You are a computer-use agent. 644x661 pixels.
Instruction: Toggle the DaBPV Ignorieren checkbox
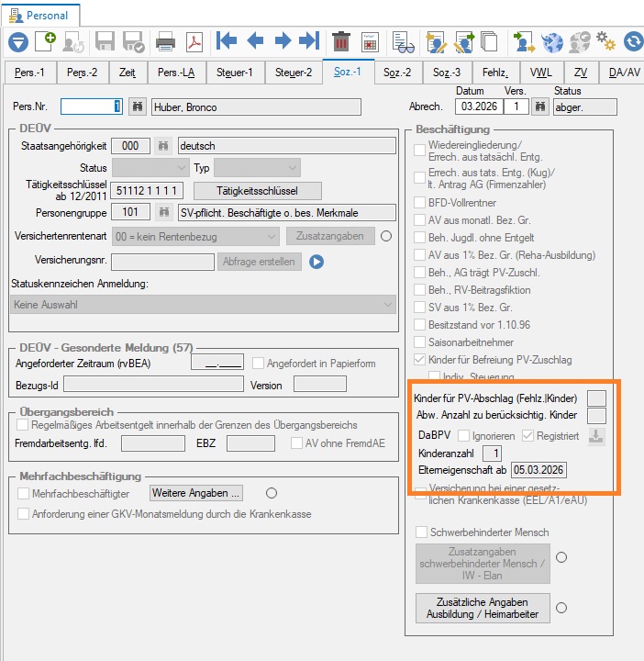coord(463,435)
